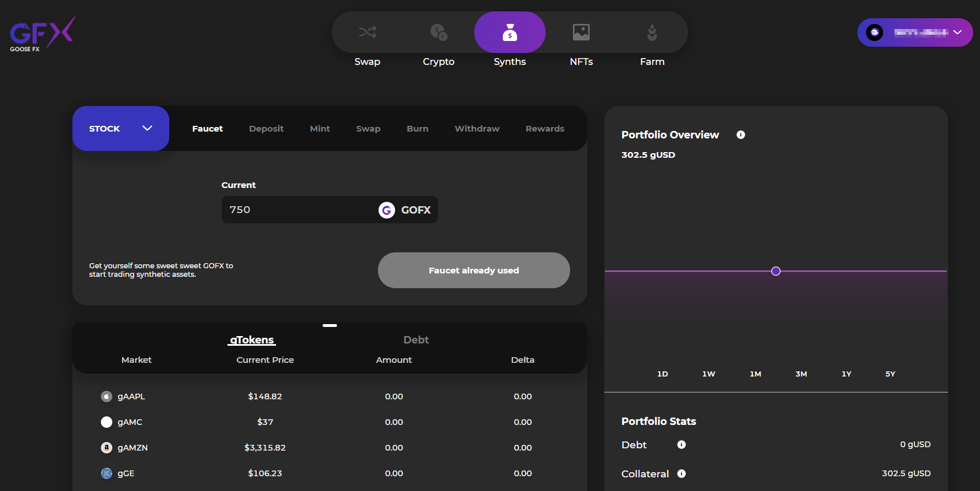Show Portfolio Overview info tooltip
The height and width of the screenshot is (491, 980).
point(741,135)
